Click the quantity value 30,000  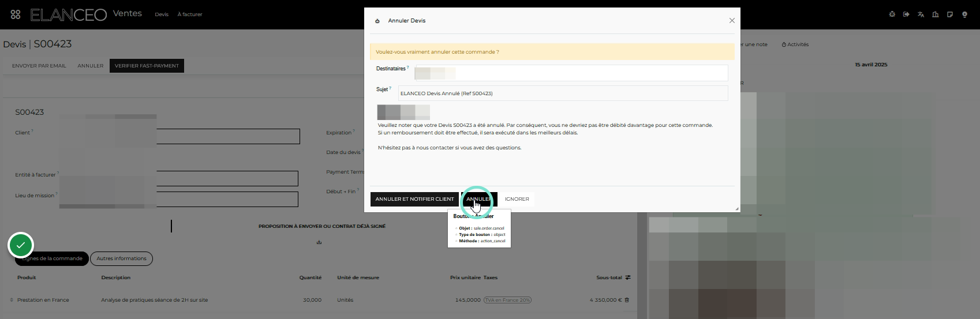pos(312,300)
